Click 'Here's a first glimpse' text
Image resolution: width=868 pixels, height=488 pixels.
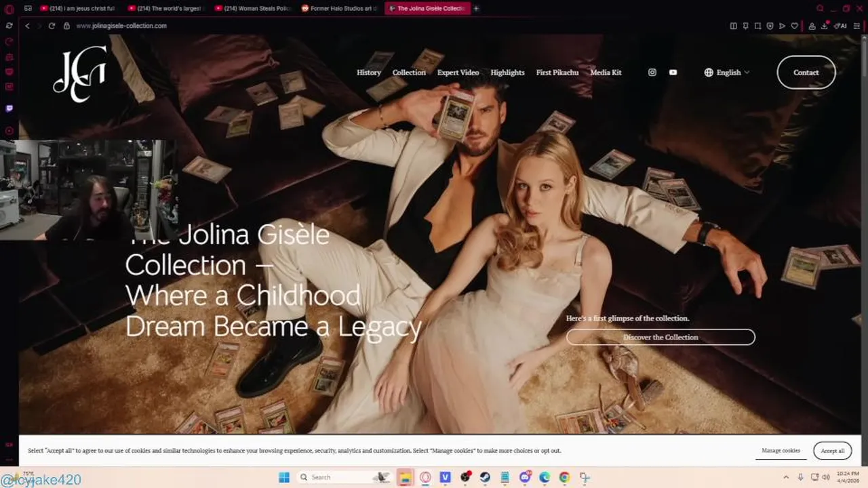(627, 319)
